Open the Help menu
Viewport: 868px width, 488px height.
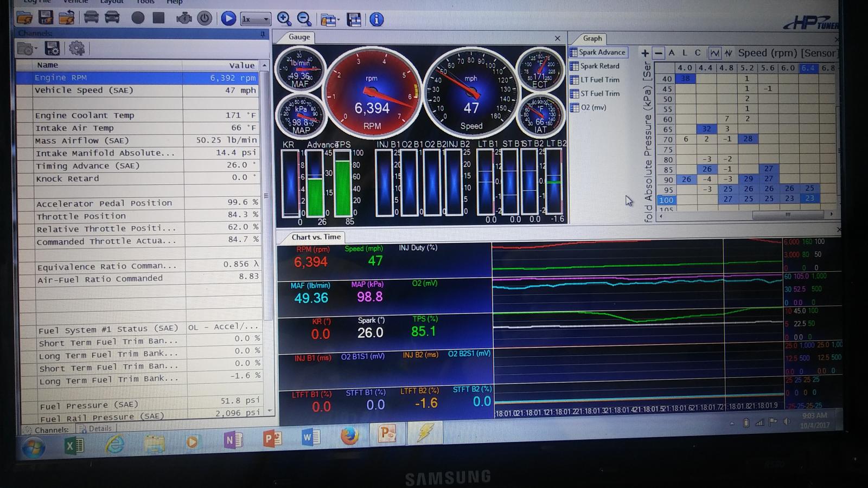(x=174, y=2)
